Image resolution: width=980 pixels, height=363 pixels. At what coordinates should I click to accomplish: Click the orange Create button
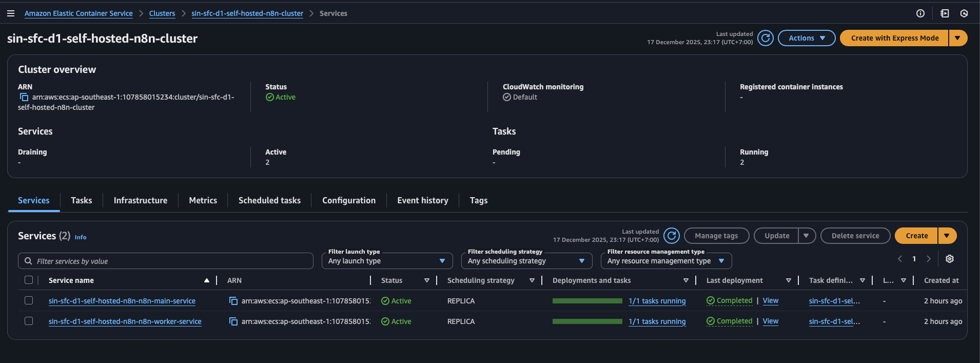(916, 236)
